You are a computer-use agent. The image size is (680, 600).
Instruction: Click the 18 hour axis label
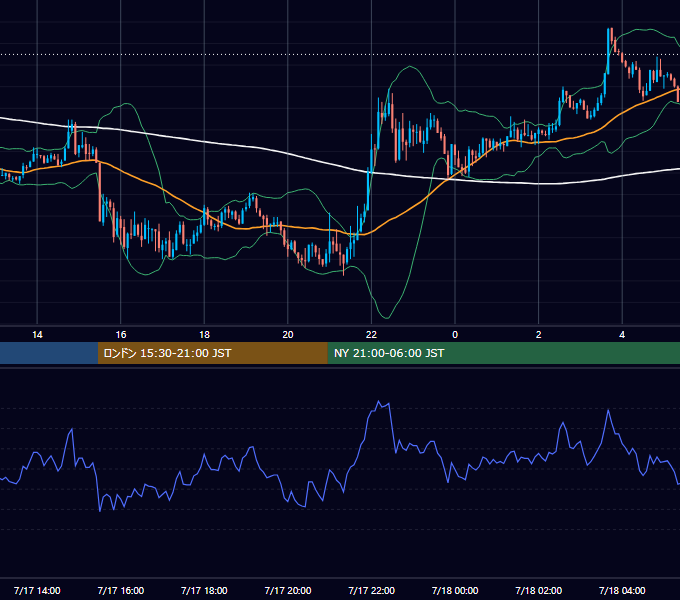pos(204,335)
